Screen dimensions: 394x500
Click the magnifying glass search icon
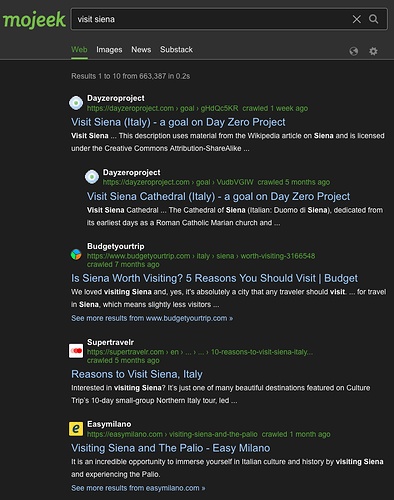tap(374, 19)
